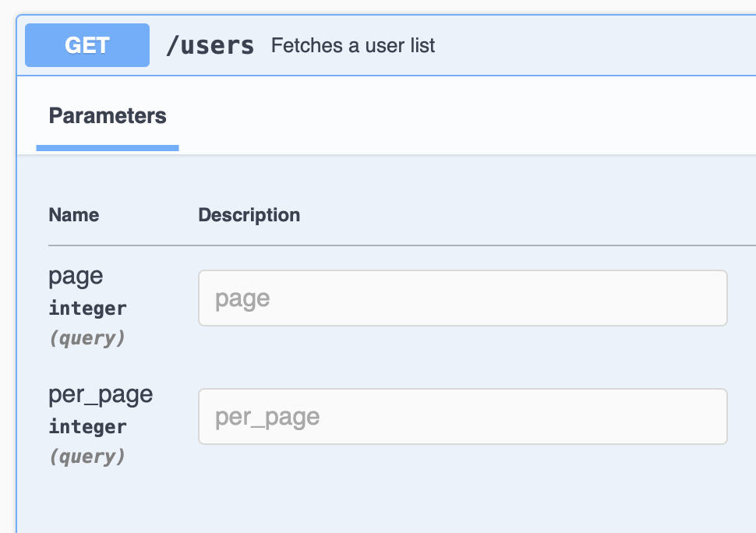The width and height of the screenshot is (756, 533).
Task: Click the (query) location label for page
Action: click(87, 337)
